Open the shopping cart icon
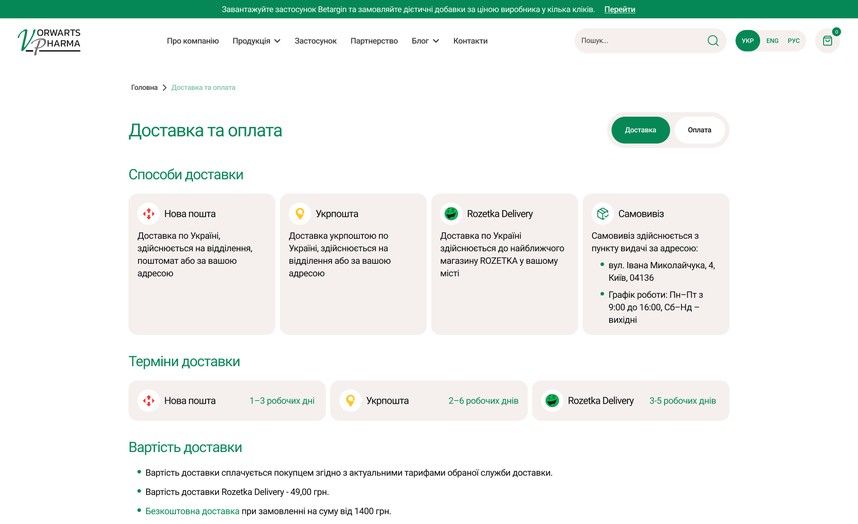The width and height of the screenshot is (858, 524). click(827, 41)
